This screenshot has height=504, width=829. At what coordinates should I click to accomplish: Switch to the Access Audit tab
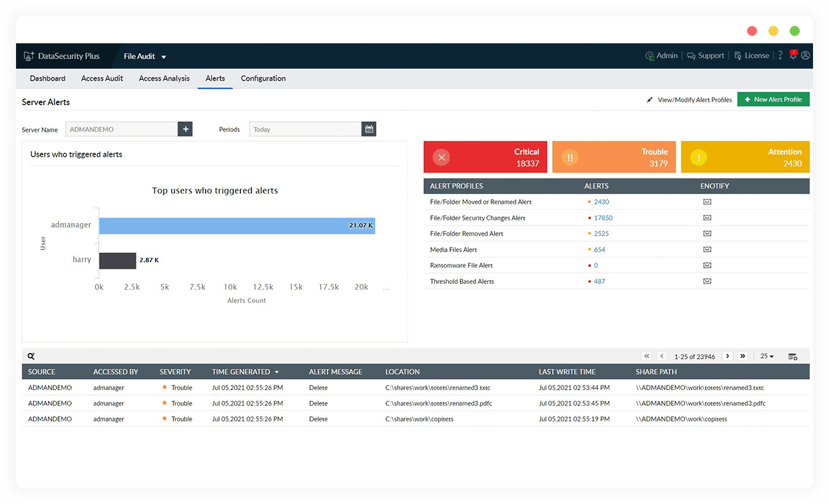click(102, 78)
